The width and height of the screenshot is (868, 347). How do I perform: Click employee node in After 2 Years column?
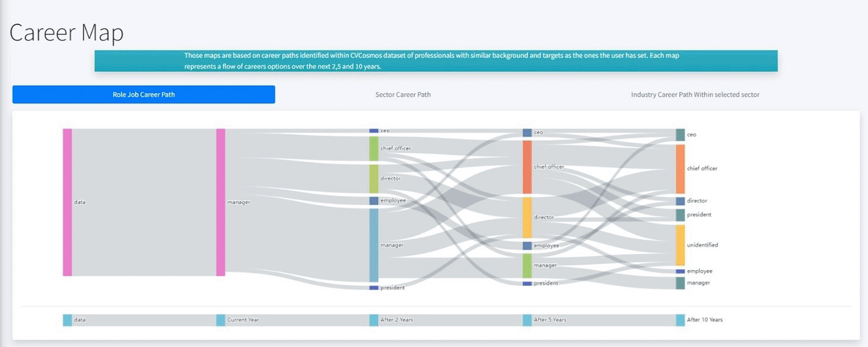click(374, 201)
